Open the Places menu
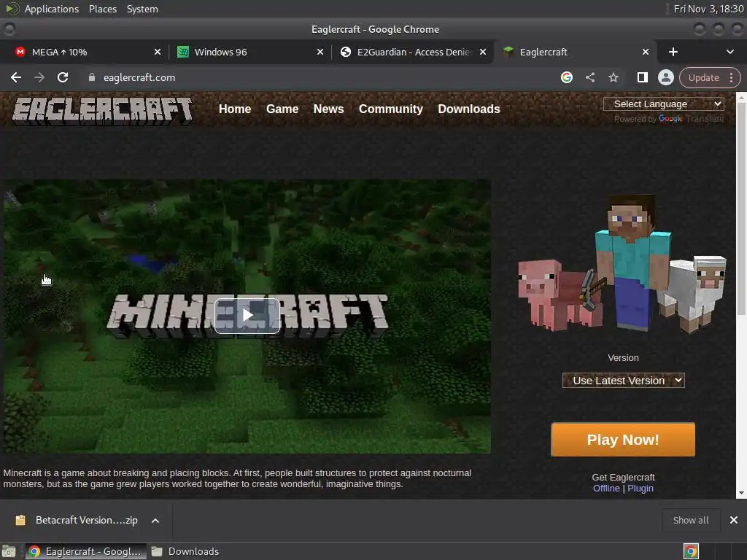The width and height of the screenshot is (747, 560). pos(102,9)
